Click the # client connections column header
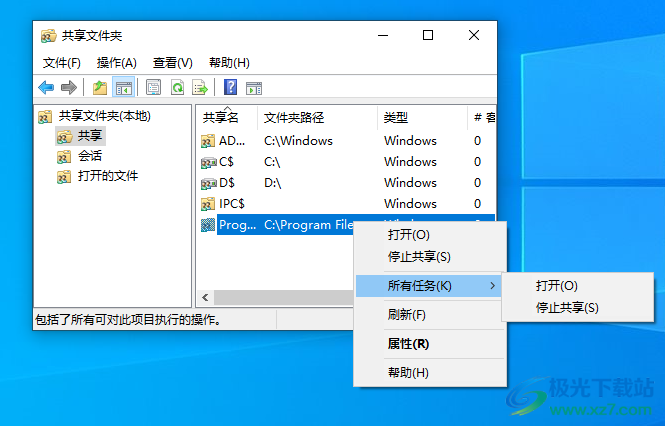665x426 pixels. 484,118
